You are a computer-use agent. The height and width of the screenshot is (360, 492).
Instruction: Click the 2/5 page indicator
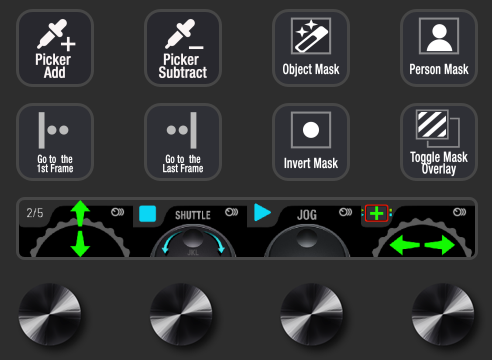point(35,213)
